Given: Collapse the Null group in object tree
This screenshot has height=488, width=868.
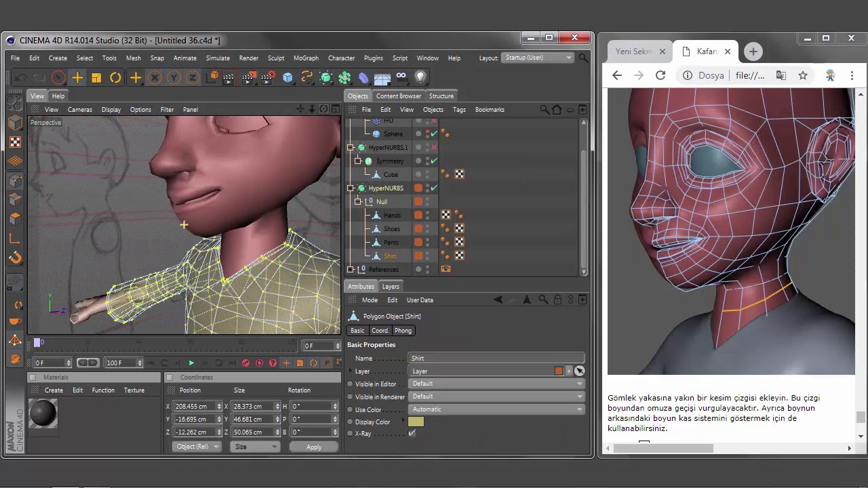Looking at the screenshot, I should pyautogui.click(x=358, y=201).
